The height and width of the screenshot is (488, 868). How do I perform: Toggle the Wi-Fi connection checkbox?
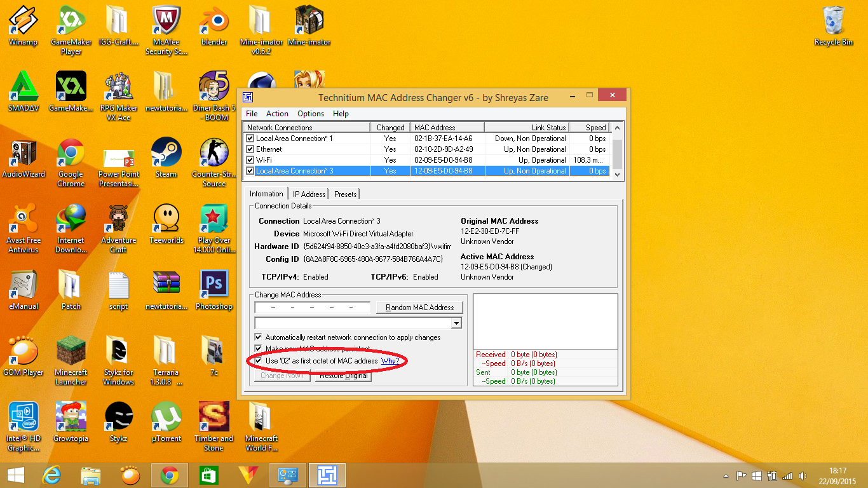click(x=250, y=160)
